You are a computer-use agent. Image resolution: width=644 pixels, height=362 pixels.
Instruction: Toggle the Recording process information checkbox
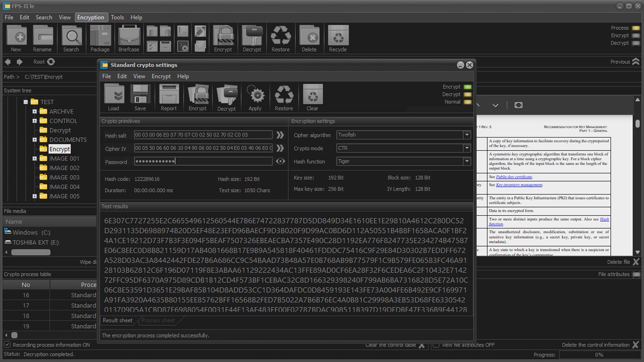pyautogui.click(x=6, y=345)
